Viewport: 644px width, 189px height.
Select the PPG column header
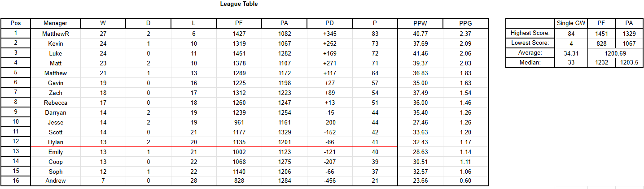[x=465, y=23]
